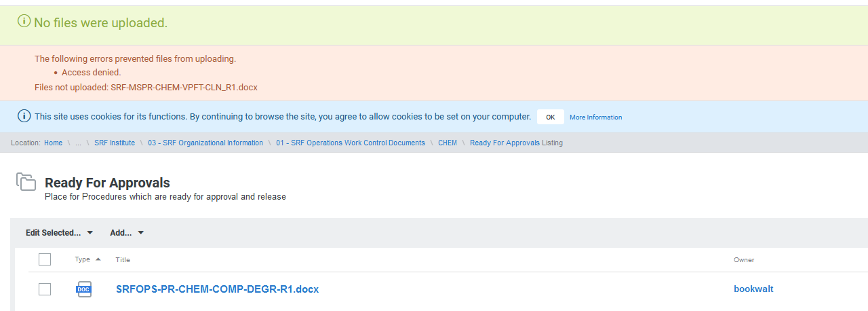Click the sort arrow next to Type
The height and width of the screenshot is (311, 868).
98,259
